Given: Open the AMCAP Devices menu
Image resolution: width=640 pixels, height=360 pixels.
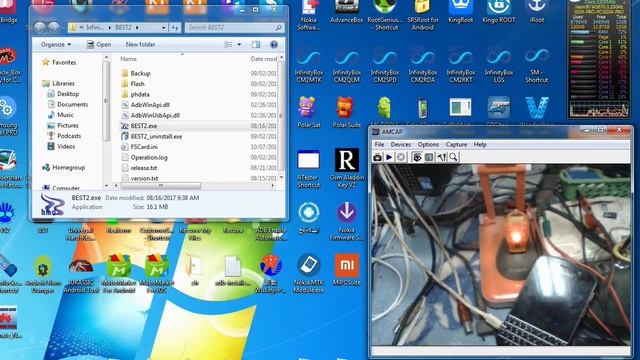Looking at the screenshot, I should (x=400, y=144).
